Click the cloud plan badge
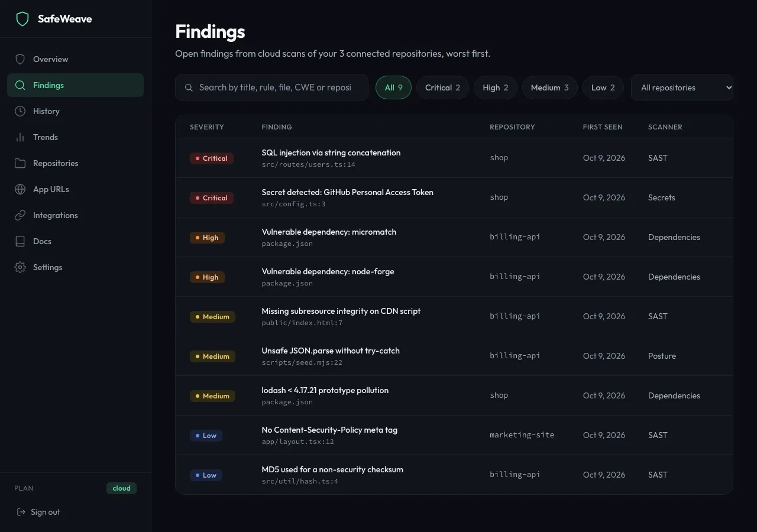The width and height of the screenshot is (757, 532). pos(121,488)
